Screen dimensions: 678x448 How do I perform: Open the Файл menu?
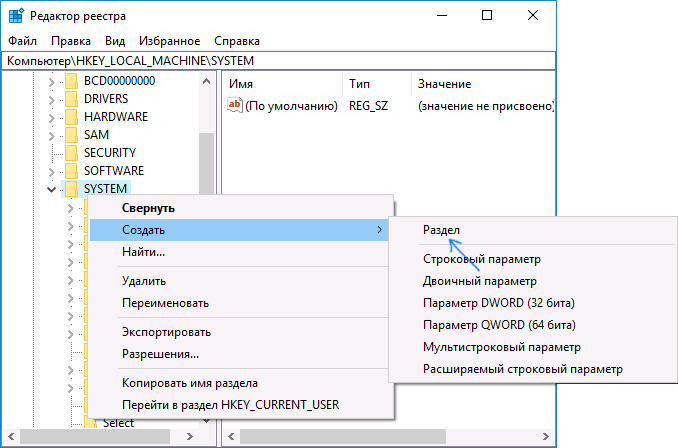coord(22,41)
